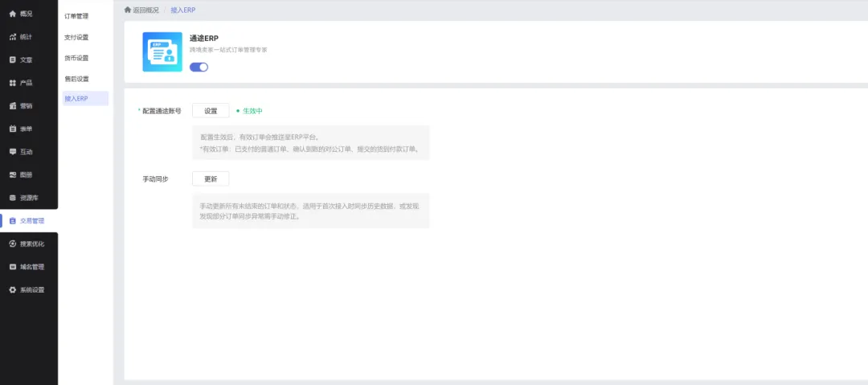Click the 手动同步 label

click(x=156, y=179)
